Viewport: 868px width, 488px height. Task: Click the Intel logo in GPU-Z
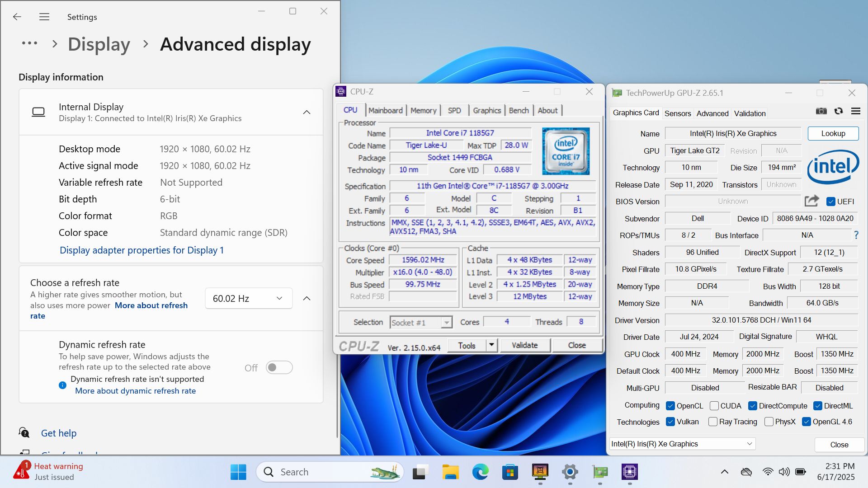pos(833,167)
